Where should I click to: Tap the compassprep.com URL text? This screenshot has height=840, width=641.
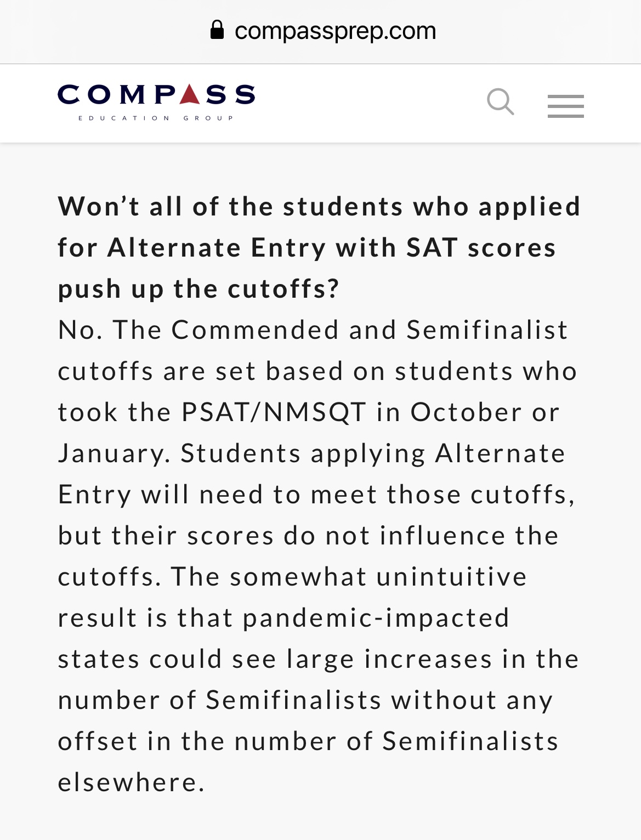[x=335, y=31]
